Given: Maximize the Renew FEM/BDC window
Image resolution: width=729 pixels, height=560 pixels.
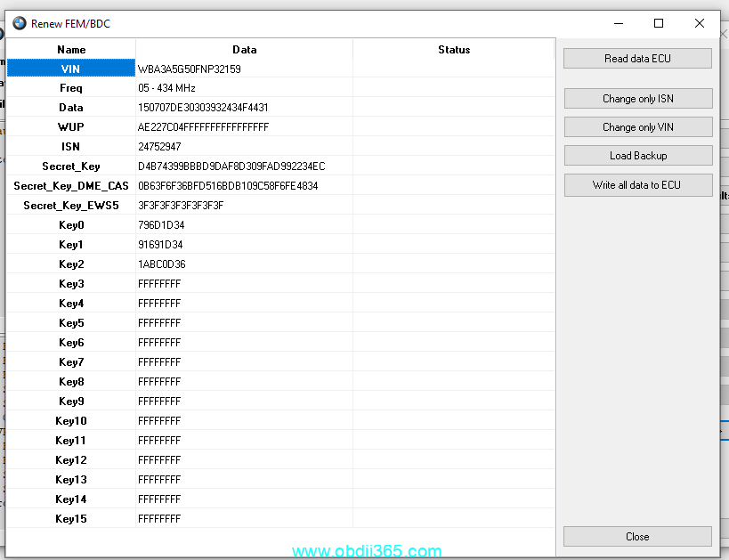Looking at the screenshot, I should [659, 23].
